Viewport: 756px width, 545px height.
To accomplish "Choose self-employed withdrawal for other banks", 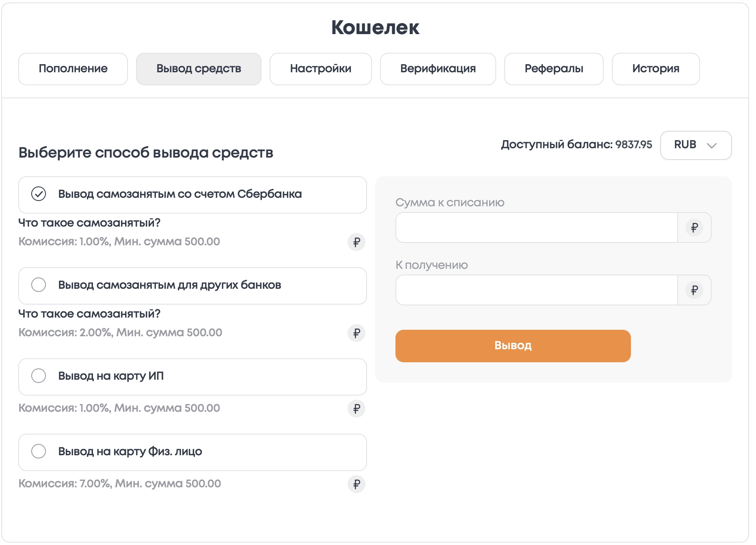I will point(192,286).
